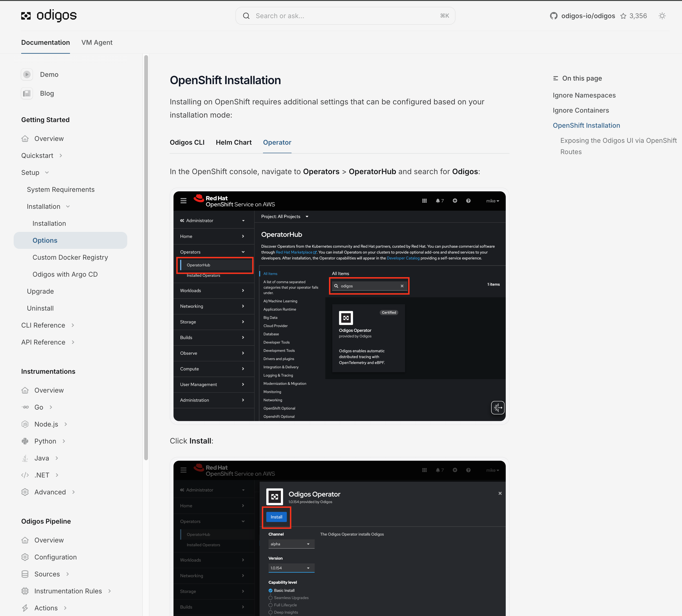Click the GitHub star icon
The image size is (682, 616).
coord(623,16)
